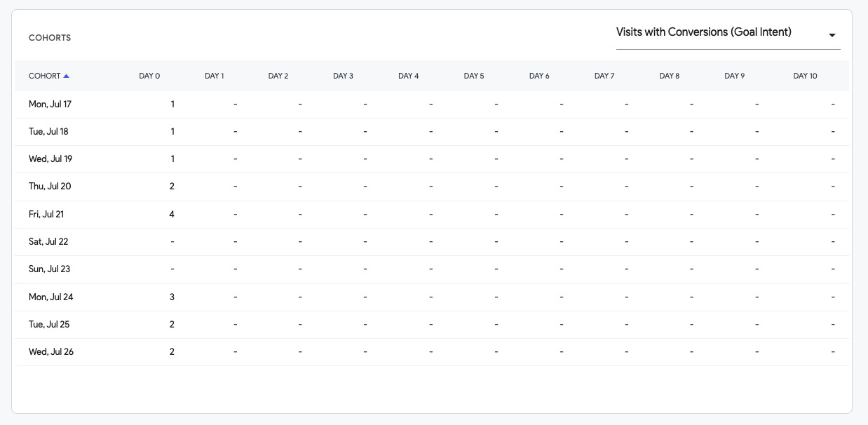Viewport: 868px width, 425px height.
Task: Select the Tue, Jul 25 cohort label
Action: tap(49, 325)
